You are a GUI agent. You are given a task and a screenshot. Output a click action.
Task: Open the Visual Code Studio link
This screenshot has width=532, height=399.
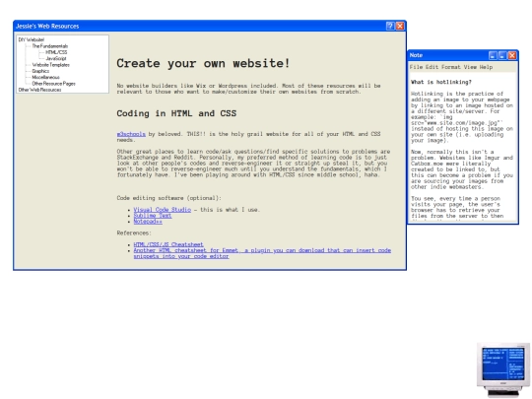163,210
